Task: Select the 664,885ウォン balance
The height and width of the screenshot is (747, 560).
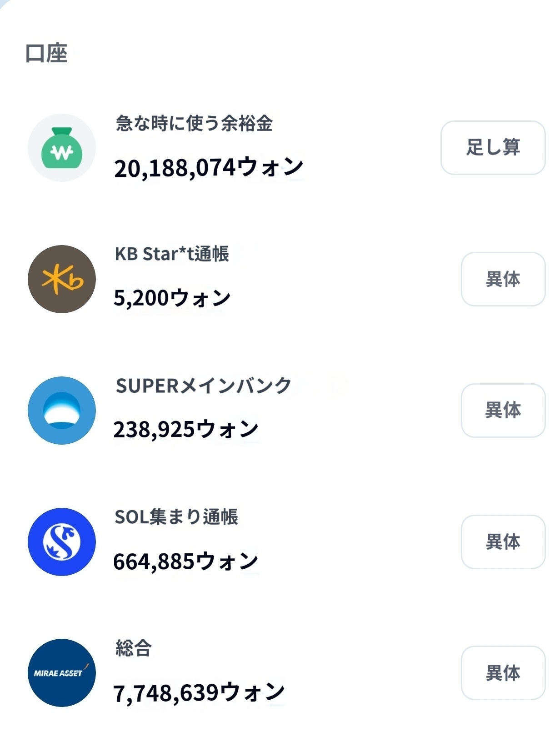Action: pos(186,561)
